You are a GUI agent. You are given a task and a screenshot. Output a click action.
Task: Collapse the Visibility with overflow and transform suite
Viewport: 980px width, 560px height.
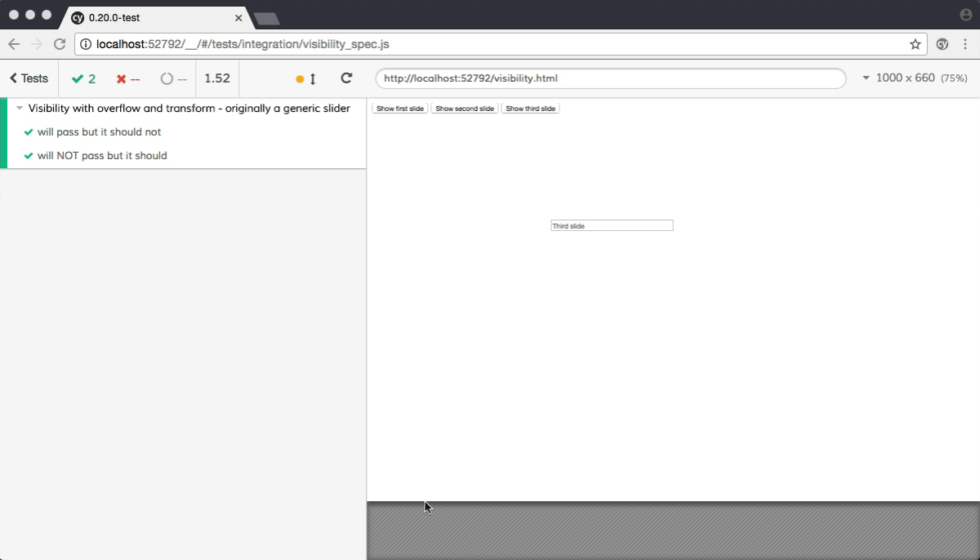coord(20,109)
